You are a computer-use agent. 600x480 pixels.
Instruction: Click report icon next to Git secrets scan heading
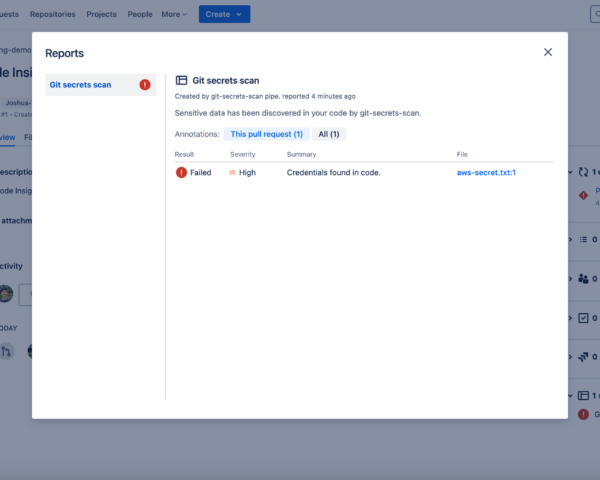182,80
